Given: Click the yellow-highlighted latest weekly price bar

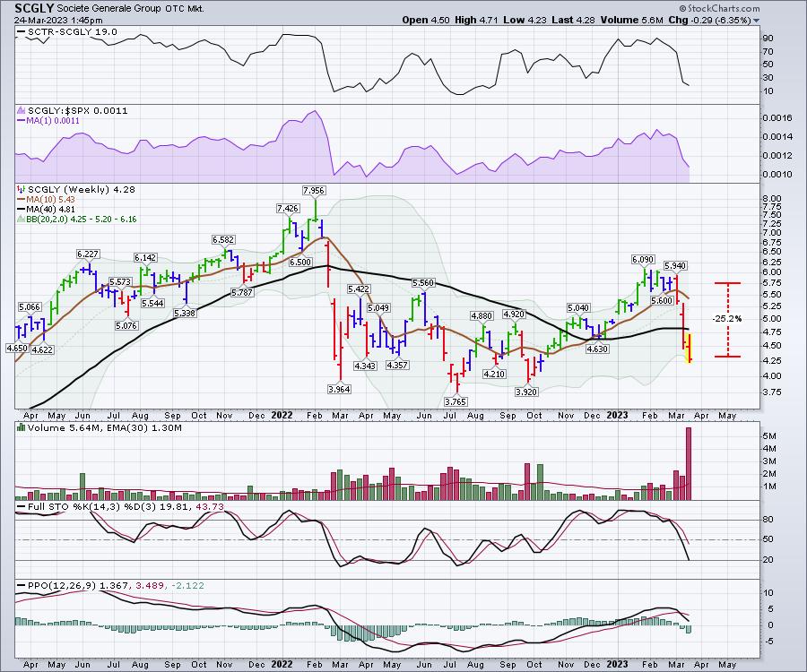Looking at the screenshot, I should [690, 348].
